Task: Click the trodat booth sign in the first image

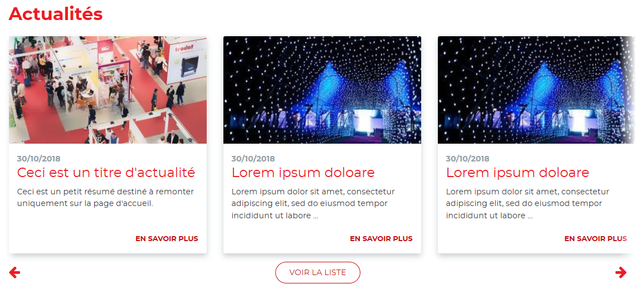Action: point(187,60)
